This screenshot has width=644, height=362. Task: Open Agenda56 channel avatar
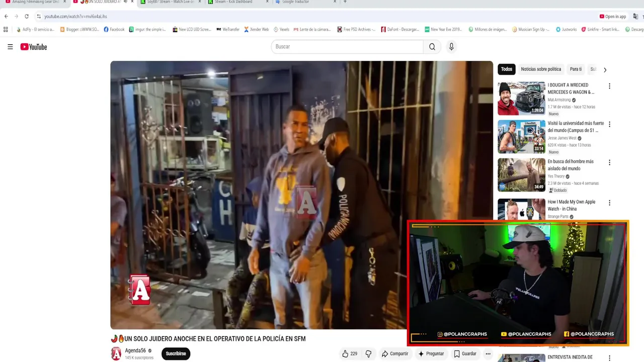click(116, 353)
